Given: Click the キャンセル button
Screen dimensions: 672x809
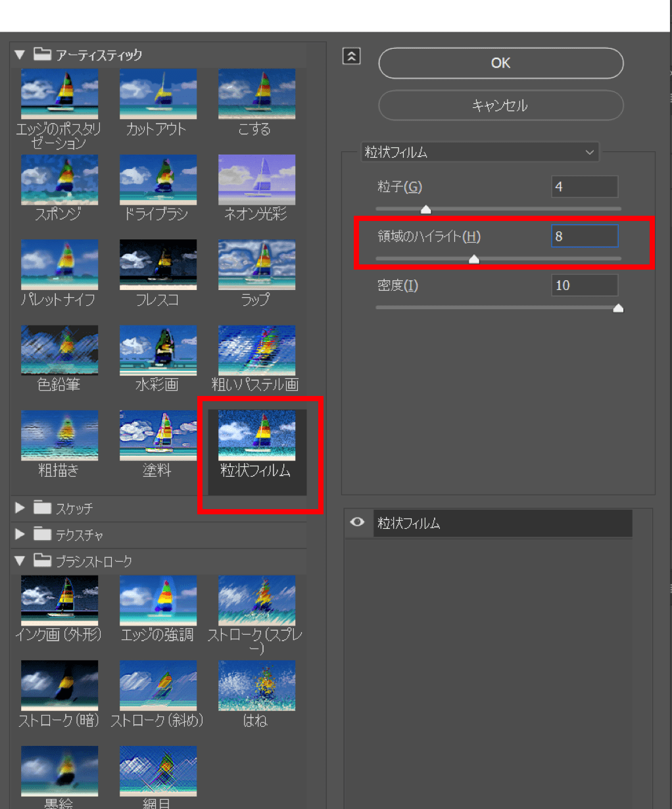Looking at the screenshot, I should (501, 105).
